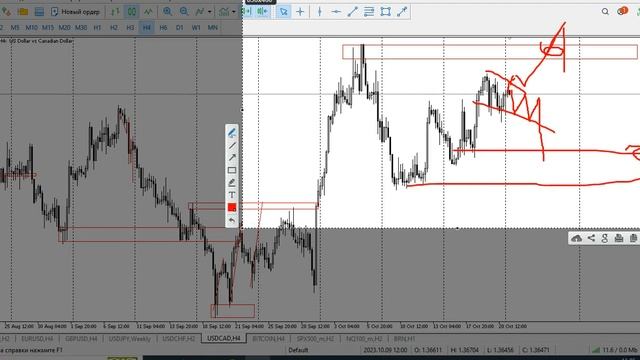
Task: Undo last Lightshot drawing action
Action: (x=232, y=220)
